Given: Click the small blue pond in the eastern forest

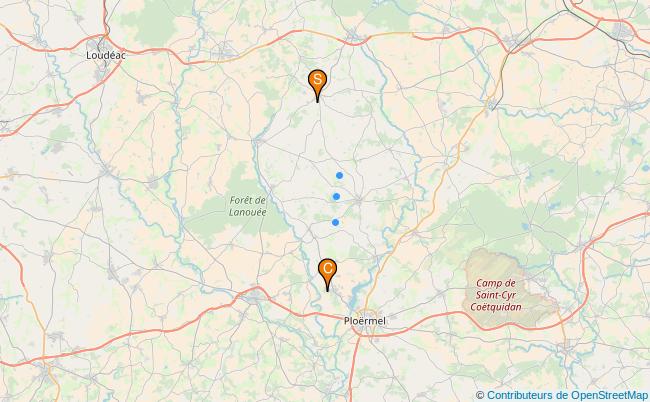Looking at the screenshot, I should point(526,227).
